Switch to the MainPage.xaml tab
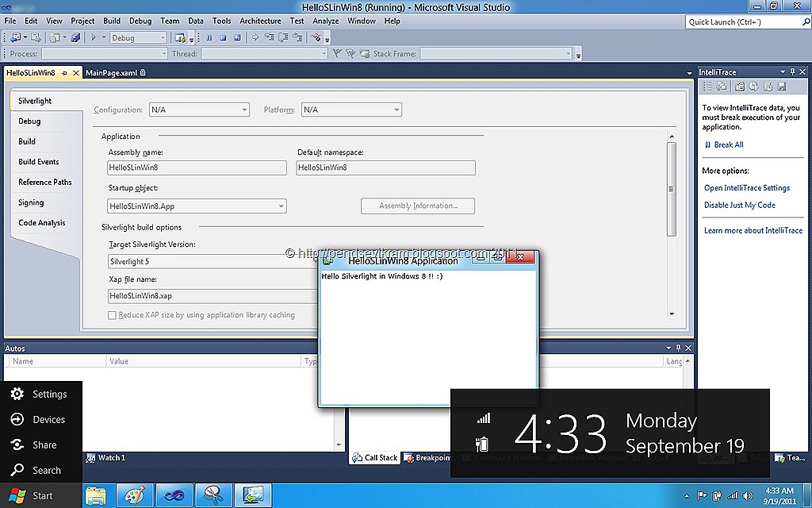Screen dimensions: 812x508 (x=116, y=72)
